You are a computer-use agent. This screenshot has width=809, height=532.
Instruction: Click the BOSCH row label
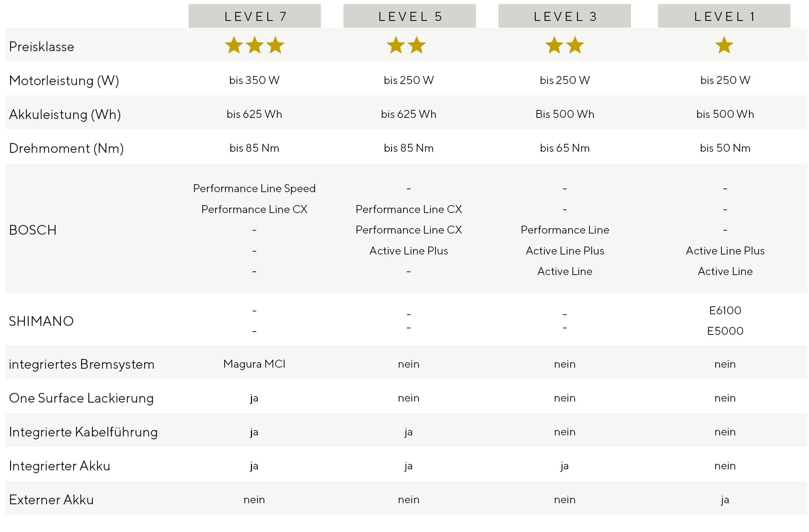pos(33,230)
